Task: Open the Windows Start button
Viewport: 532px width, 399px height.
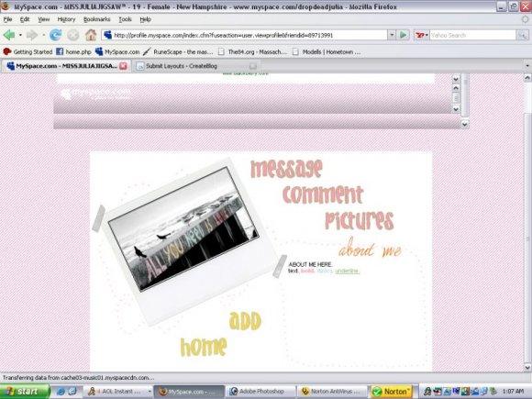Action: 25,391
